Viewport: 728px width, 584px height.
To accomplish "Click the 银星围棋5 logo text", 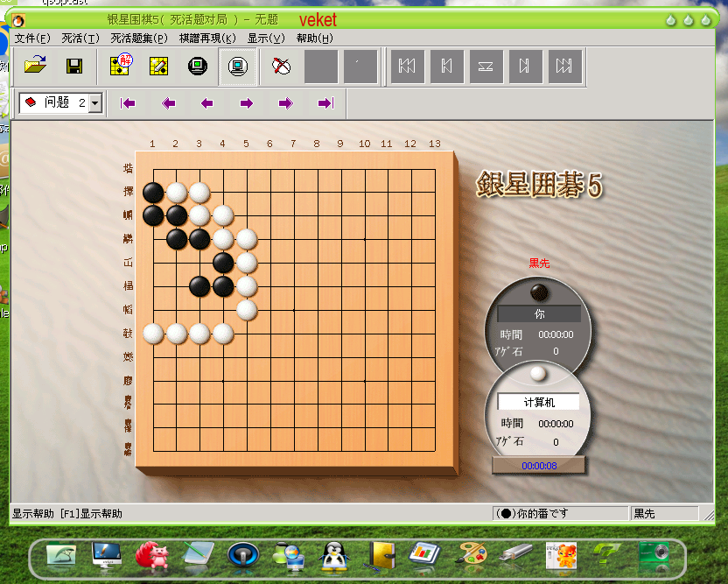I will (x=539, y=185).
